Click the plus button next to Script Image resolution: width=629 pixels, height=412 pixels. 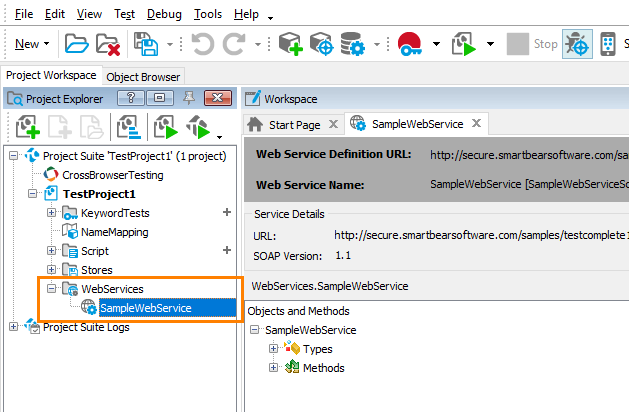point(226,250)
